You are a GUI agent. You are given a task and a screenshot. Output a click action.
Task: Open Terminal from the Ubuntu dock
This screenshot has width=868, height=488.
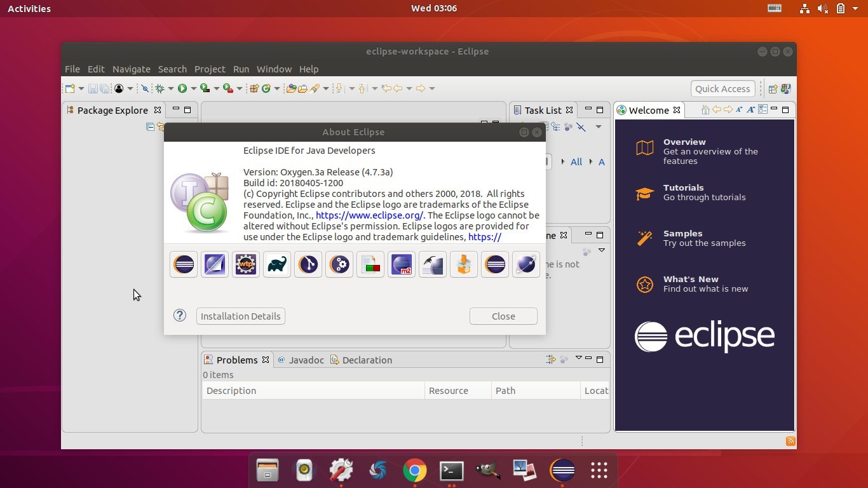[x=452, y=470]
